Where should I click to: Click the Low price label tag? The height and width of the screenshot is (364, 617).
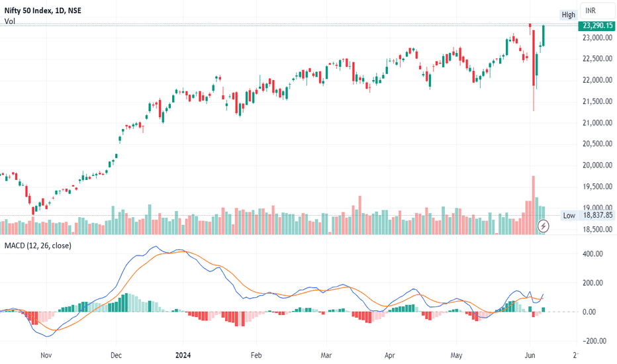pyautogui.click(x=569, y=216)
